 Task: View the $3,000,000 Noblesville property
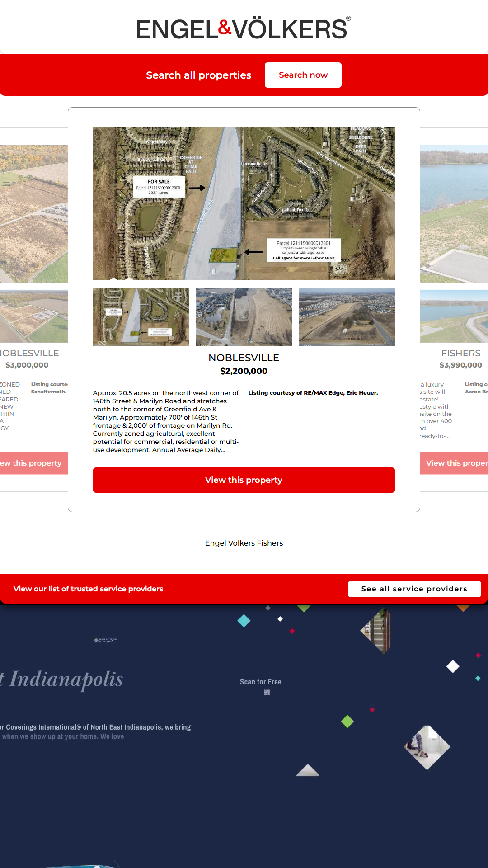(34, 463)
